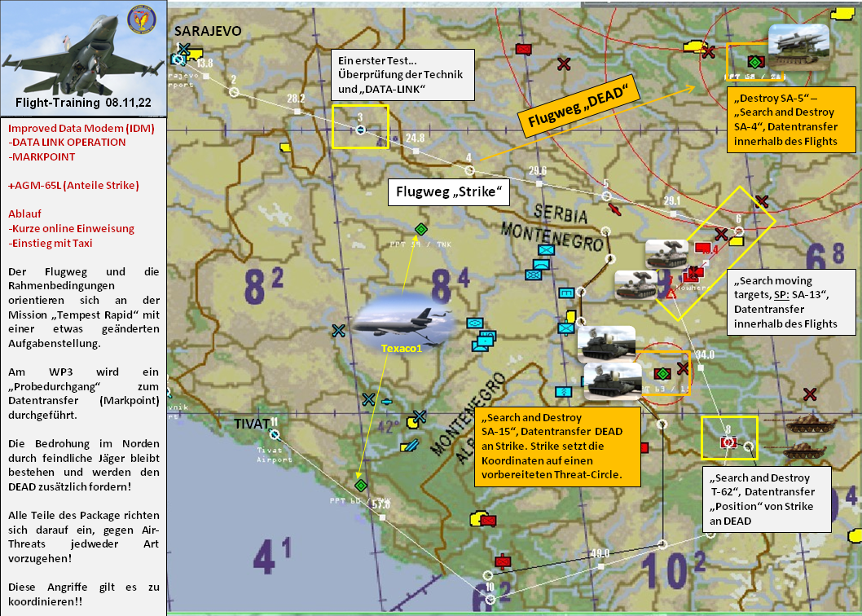Select the upper SA-13 vehicle photo

[666, 254]
